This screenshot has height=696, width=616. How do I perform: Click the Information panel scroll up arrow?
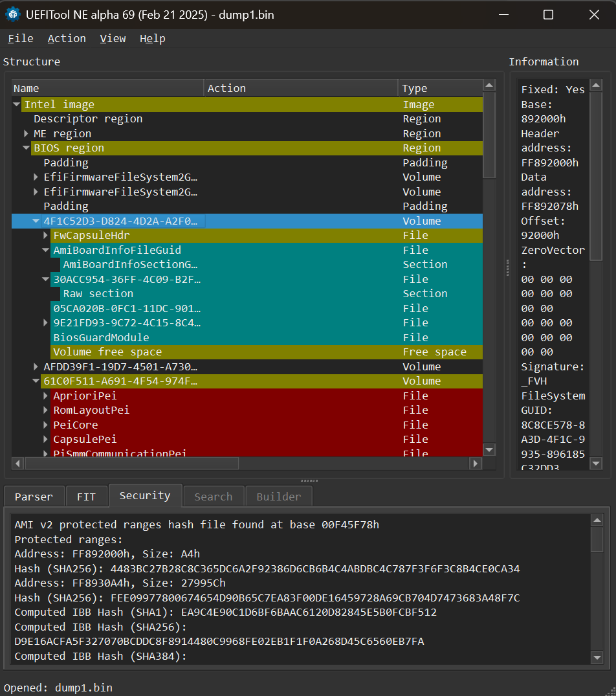[x=596, y=85]
